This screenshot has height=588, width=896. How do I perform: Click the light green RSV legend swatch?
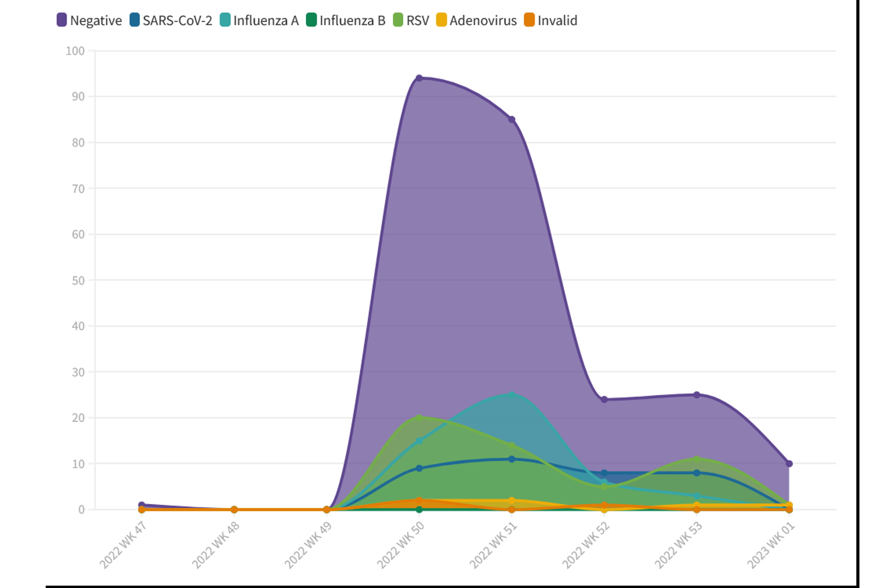tap(398, 20)
